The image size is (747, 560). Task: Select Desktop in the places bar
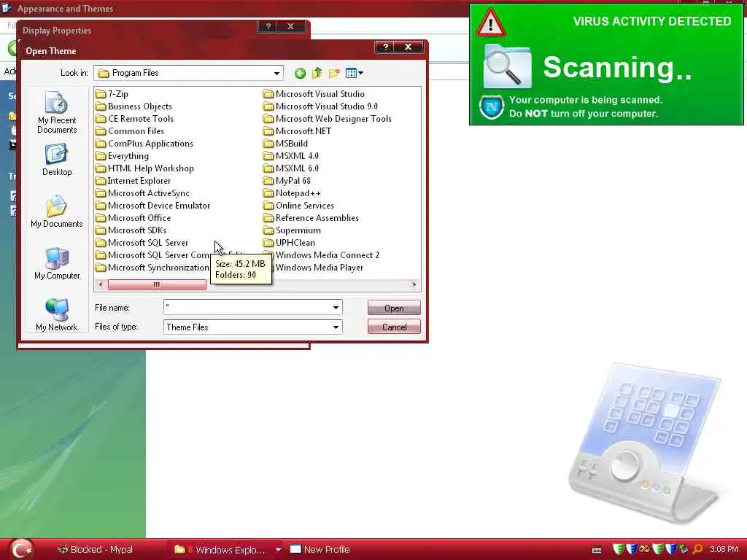coord(57,160)
